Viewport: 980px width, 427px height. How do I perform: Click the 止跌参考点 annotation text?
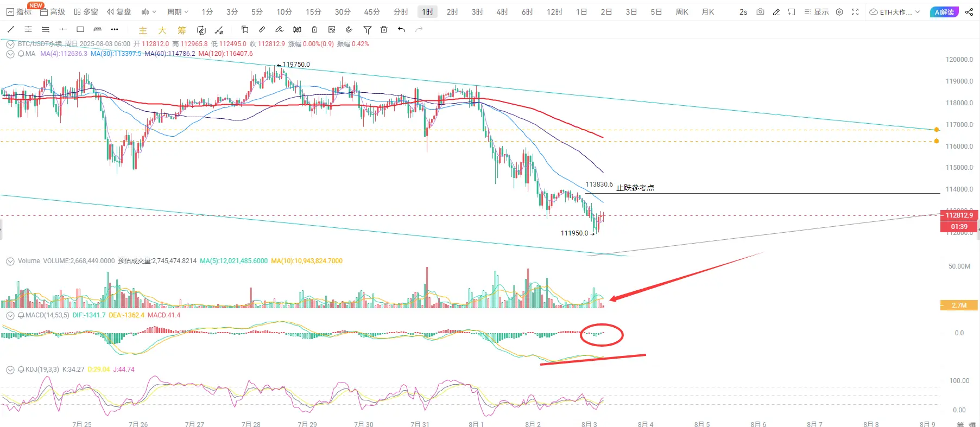tap(635, 188)
